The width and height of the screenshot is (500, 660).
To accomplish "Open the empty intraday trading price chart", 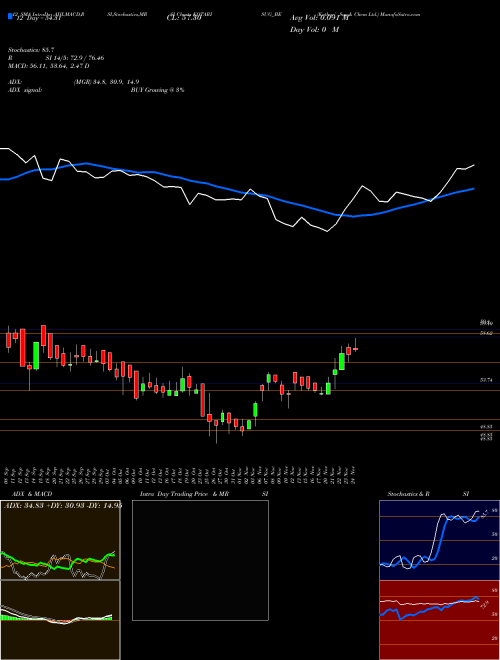I will click(x=200, y=560).
